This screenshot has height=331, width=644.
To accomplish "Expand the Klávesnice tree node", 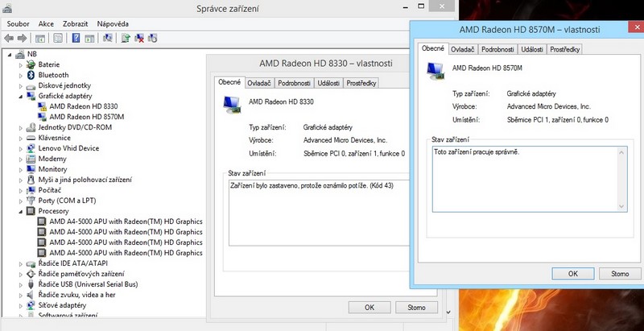I will 21,138.
